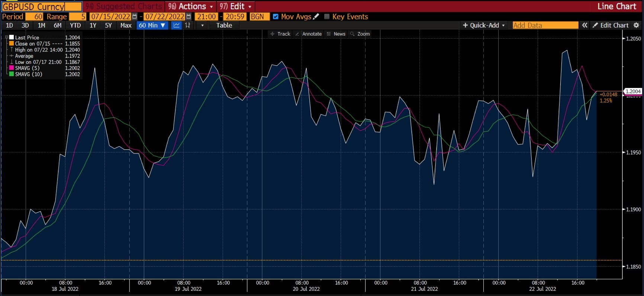Open chart settings gear icon
Screen dimensions: 644x296
(636, 25)
